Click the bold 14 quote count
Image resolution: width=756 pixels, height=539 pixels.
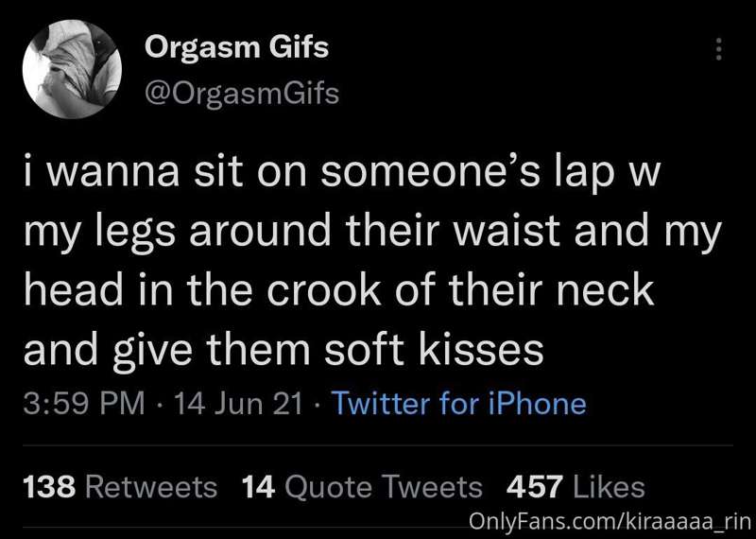[258, 486]
